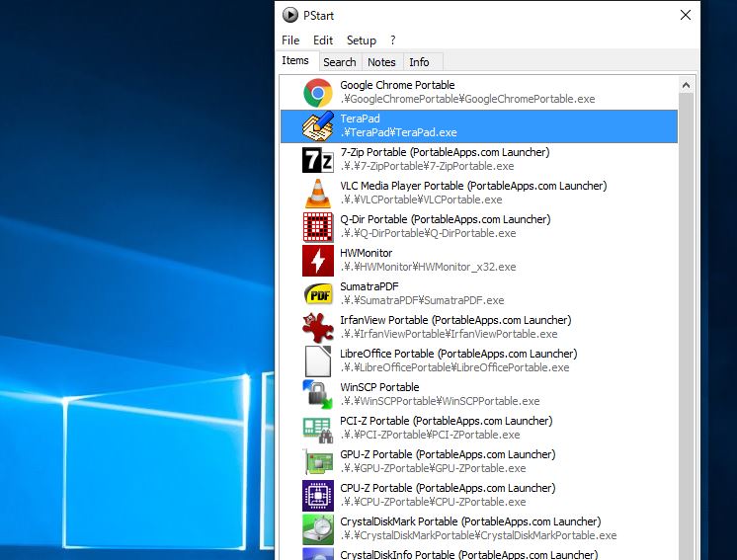This screenshot has width=737, height=560.
Task: Click the scrollbar up arrow
Action: (x=686, y=85)
